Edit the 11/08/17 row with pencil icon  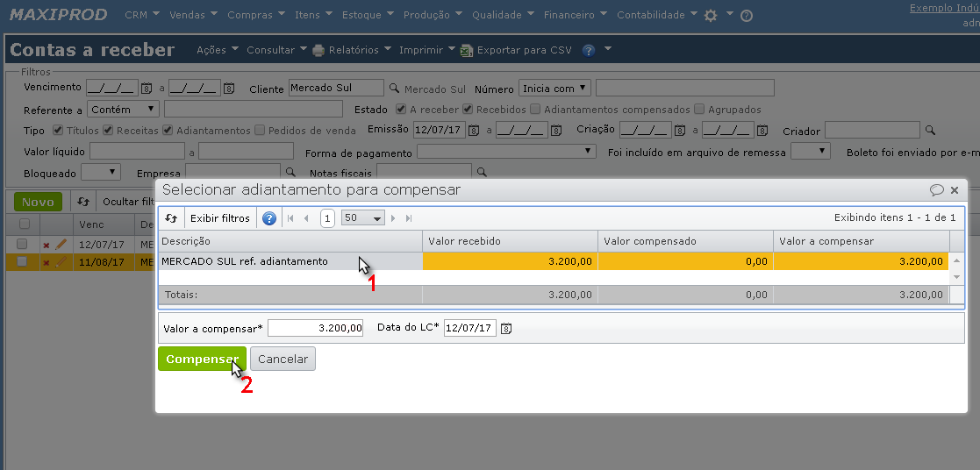pos(61,262)
